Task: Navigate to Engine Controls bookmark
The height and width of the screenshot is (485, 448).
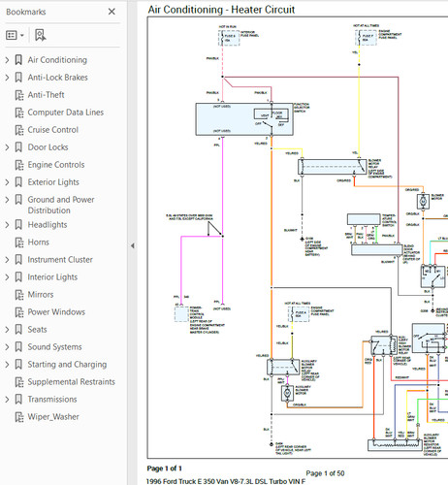Action: click(56, 165)
